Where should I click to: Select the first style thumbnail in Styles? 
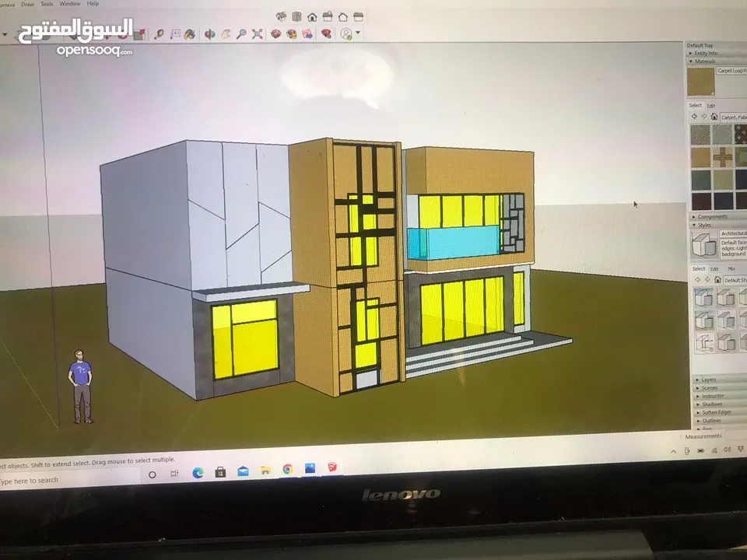click(703, 297)
